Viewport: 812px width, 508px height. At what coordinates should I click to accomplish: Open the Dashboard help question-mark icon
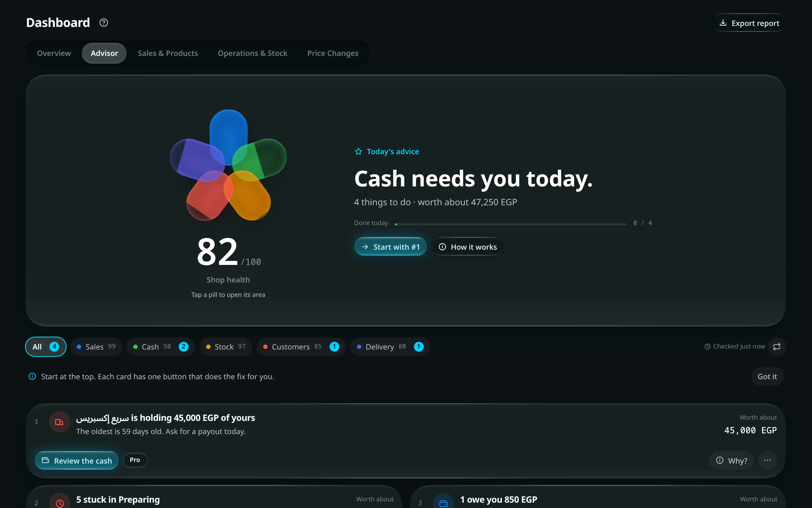[x=104, y=23]
